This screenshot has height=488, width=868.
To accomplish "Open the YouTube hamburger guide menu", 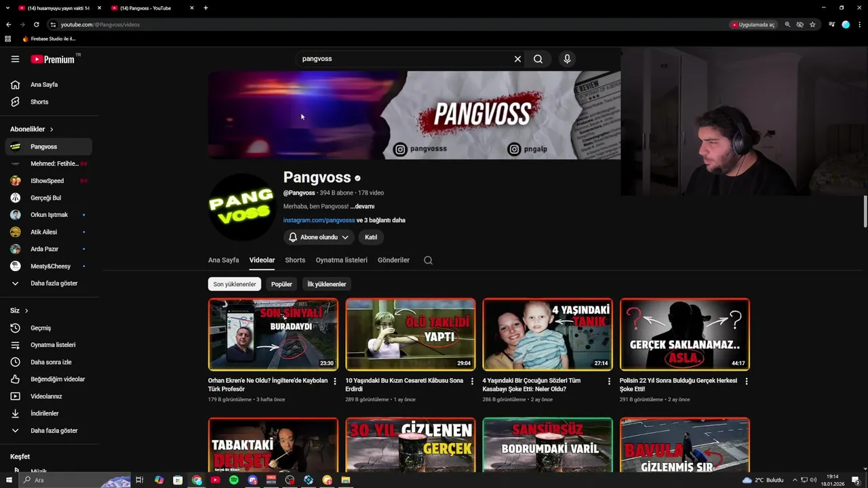I will pyautogui.click(x=15, y=59).
